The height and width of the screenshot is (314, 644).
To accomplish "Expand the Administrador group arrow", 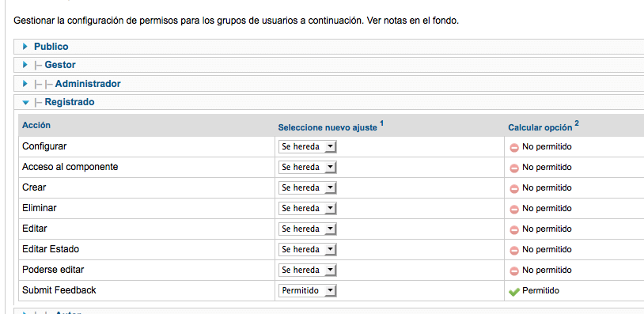I will point(26,84).
